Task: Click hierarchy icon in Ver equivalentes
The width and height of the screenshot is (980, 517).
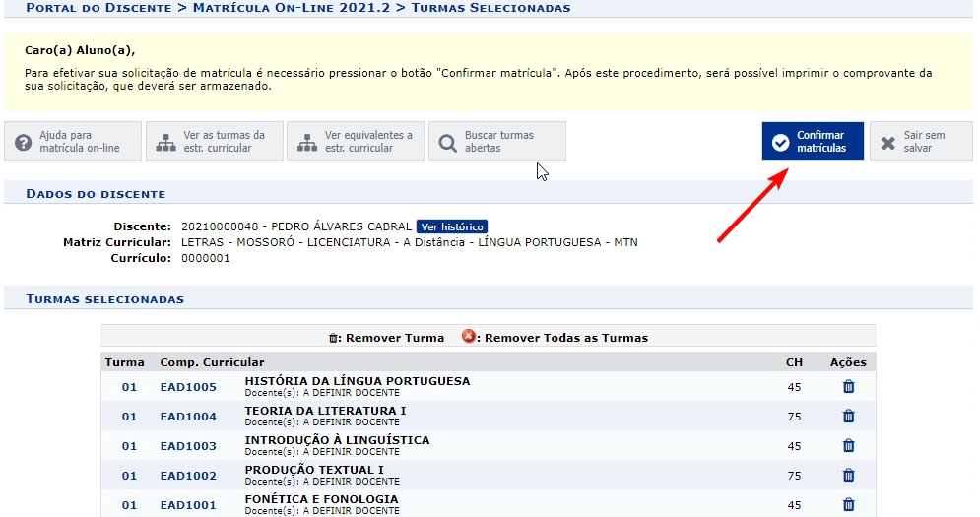Action: click(307, 143)
